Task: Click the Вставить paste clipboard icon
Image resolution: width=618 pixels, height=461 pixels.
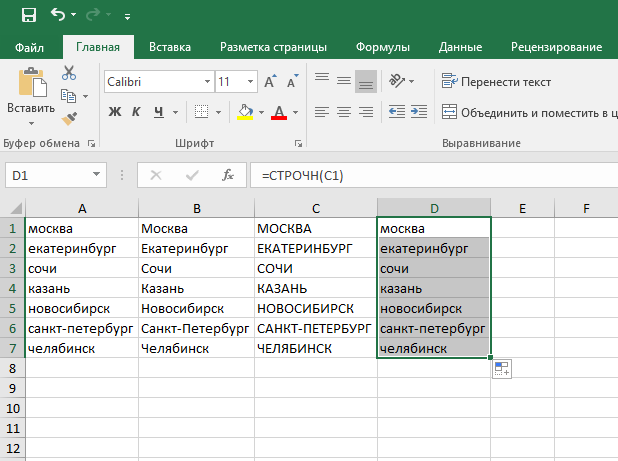Action: tap(32, 82)
